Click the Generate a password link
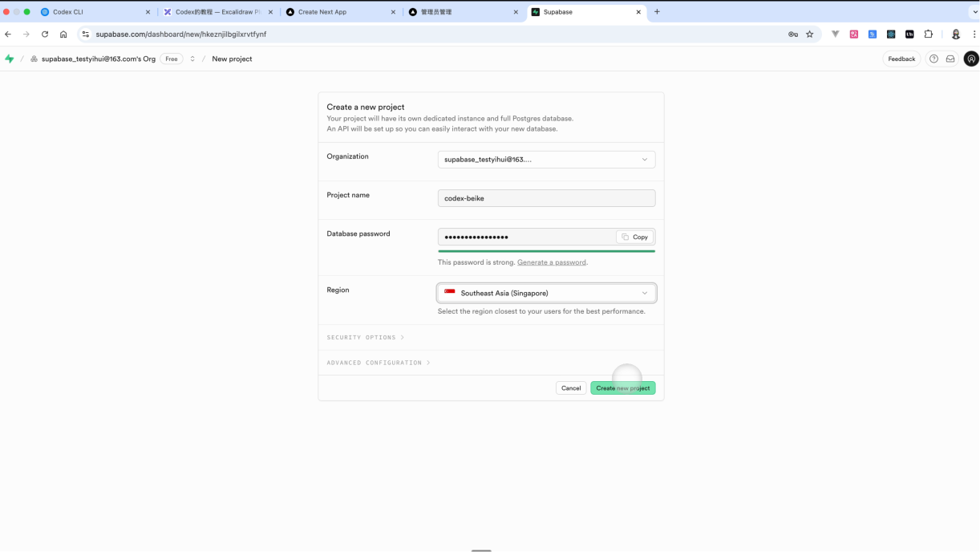Viewport: 980px width, 552px height. [x=551, y=262]
